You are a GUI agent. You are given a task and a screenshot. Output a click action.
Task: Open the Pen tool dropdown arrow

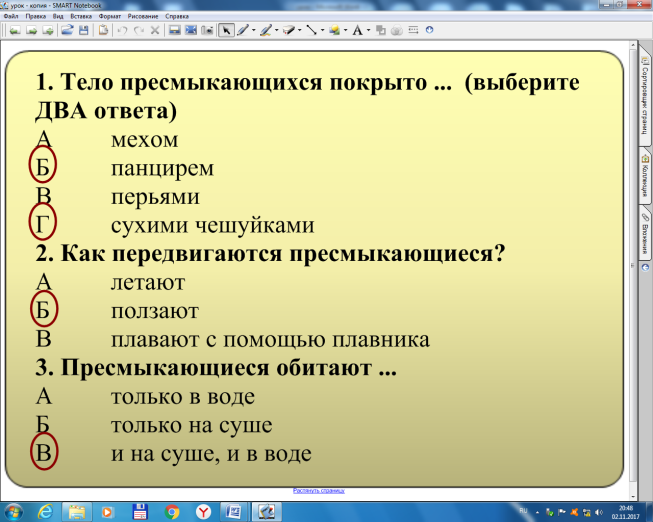[x=254, y=31]
